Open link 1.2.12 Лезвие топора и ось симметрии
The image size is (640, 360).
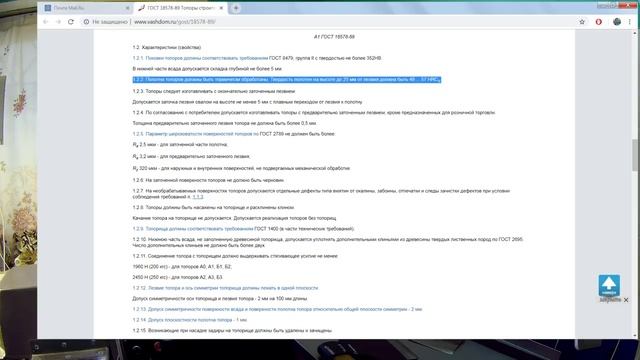coord(225,288)
